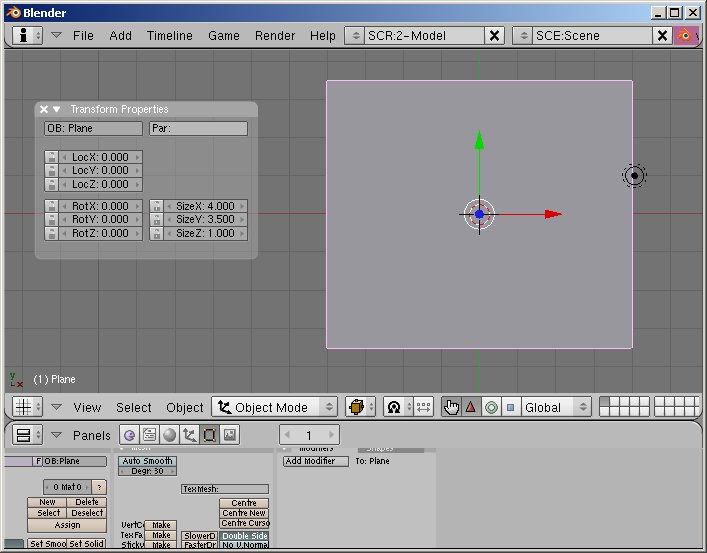Click the SizeX 4.000 value slider
The image size is (707, 553).
tap(205, 206)
